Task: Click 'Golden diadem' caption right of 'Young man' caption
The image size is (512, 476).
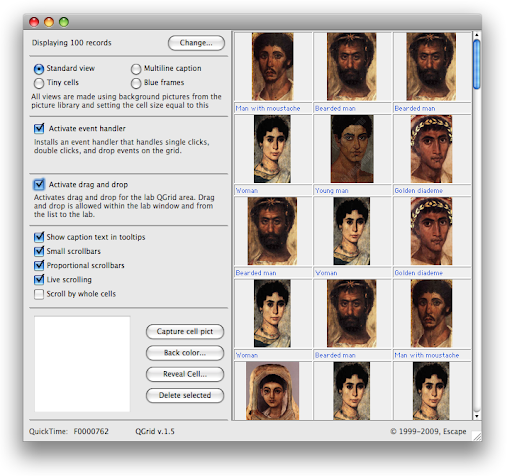Action: click(419, 191)
